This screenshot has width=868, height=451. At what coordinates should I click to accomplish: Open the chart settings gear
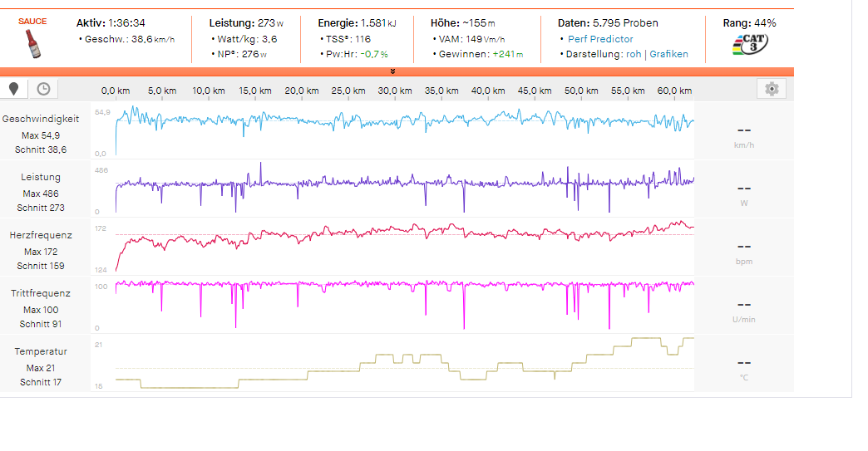coord(772,89)
